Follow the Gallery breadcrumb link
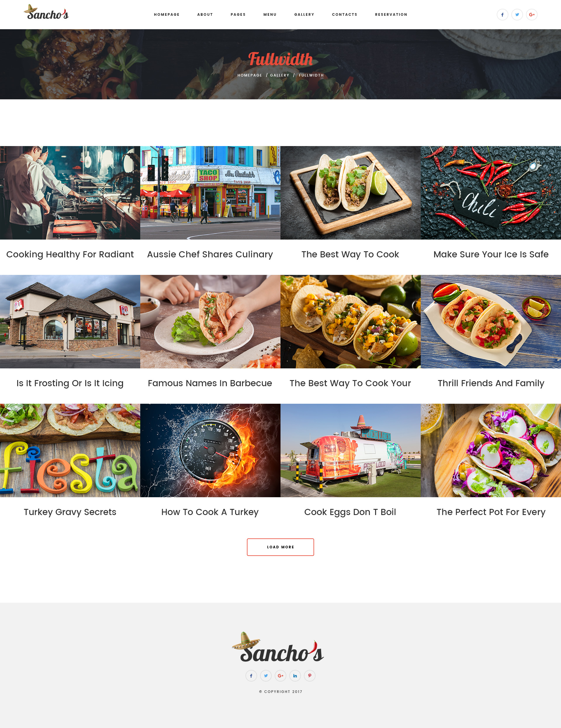 click(x=280, y=75)
